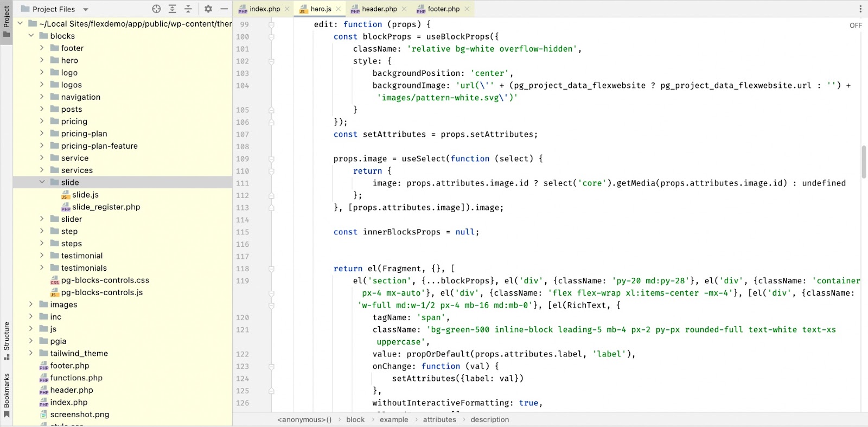Viewport: 868px width, 427px height.
Task: Click the editor vertical scrollbar thumb
Action: 864,162
